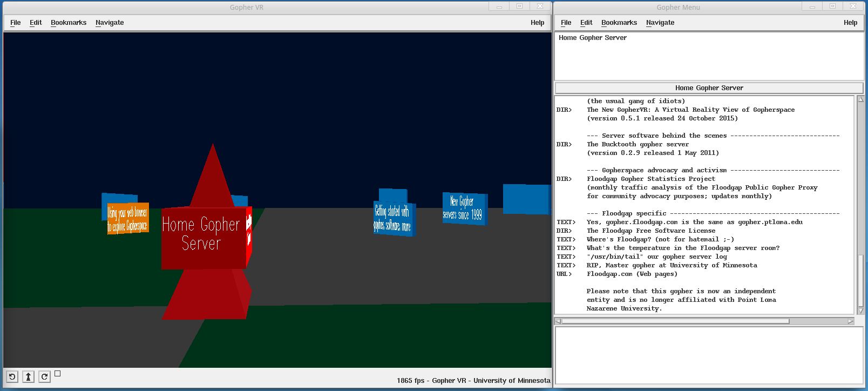Screen dimensions: 868x391
Task: Click the vertical scrollbar thumb of menu list
Action: coord(860,280)
